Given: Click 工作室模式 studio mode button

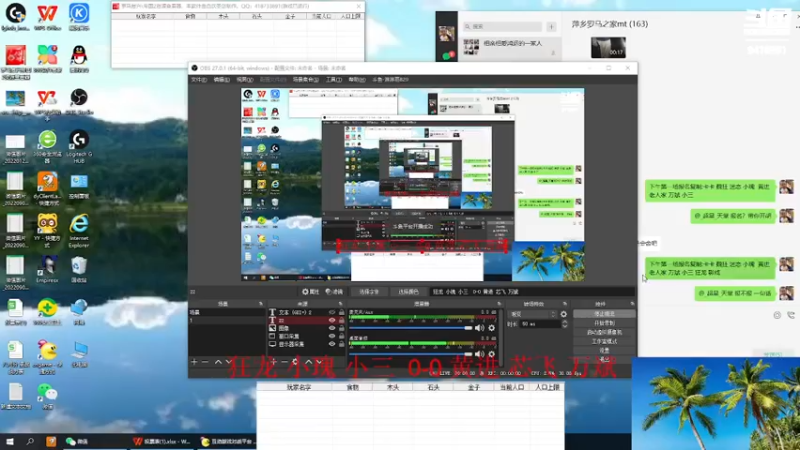Looking at the screenshot, I should (x=604, y=341).
